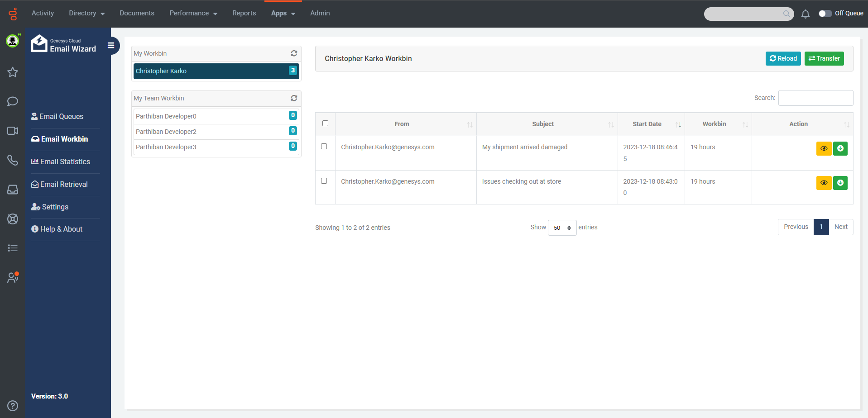Refresh the My Team Workbin panel

(294, 98)
